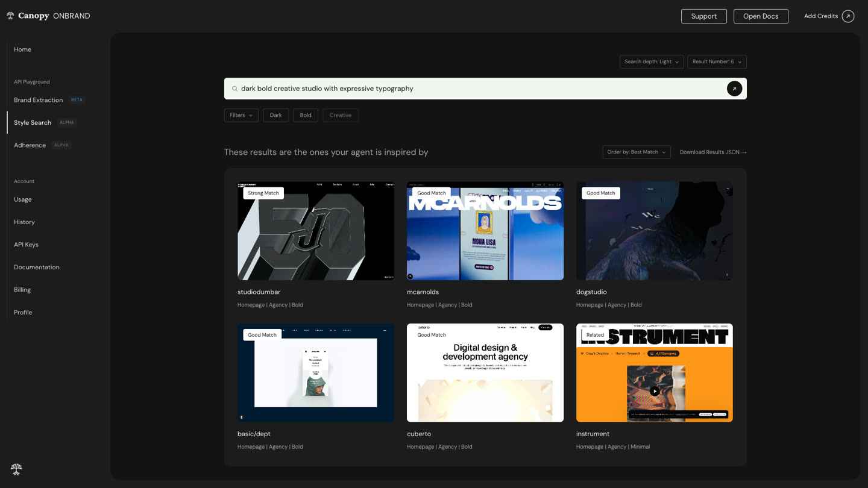This screenshot has width=868, height=488.
Task: Click the Add Credits link
Action: (821, 16)
